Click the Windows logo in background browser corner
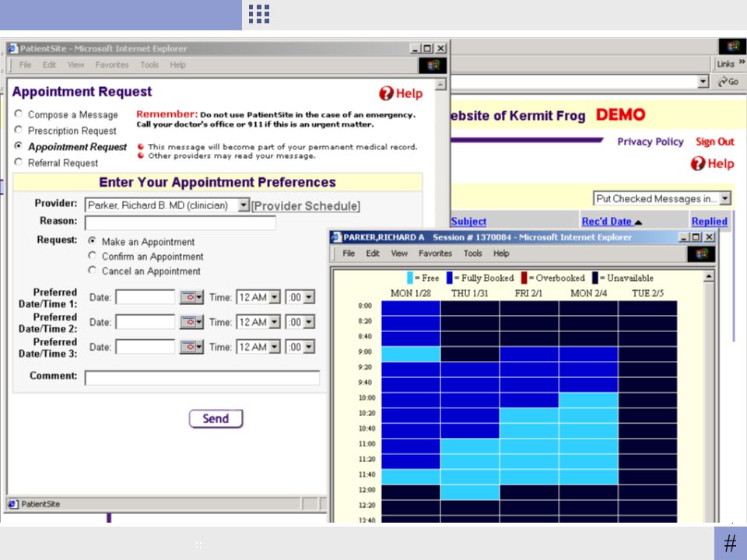Viewport: 747px width, 560px height. [x=732, y=46]
